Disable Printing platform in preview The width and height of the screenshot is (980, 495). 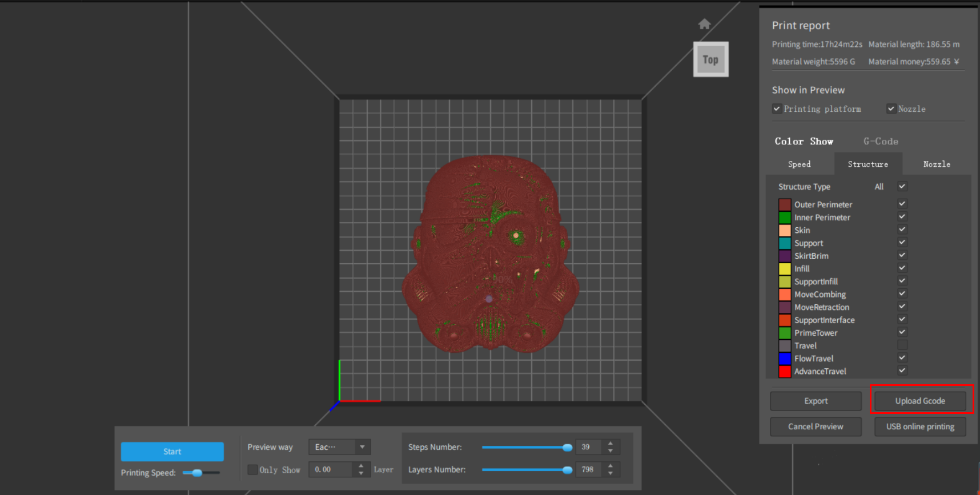coord(777,108)
